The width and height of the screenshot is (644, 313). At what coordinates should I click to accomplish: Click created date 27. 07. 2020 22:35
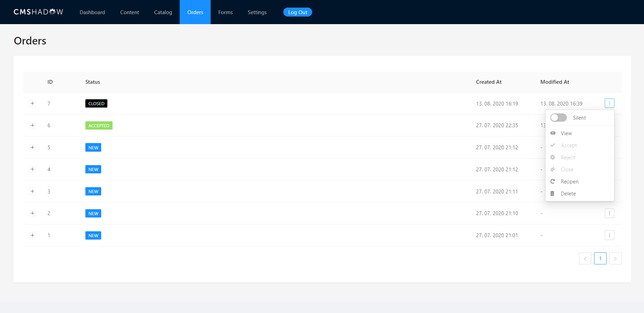click(497, 125)
